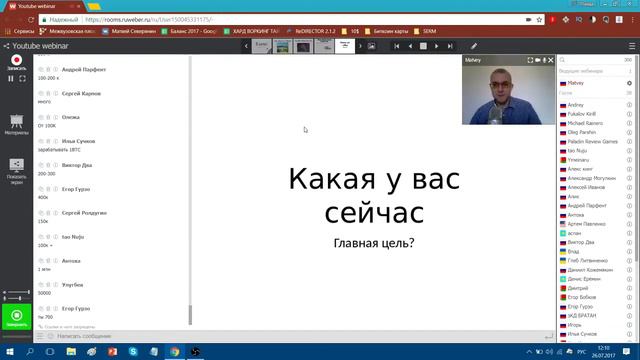Open the Биткоин карты bookmark folder
This screenshot has width=640, height=360.
coord(387,31)
